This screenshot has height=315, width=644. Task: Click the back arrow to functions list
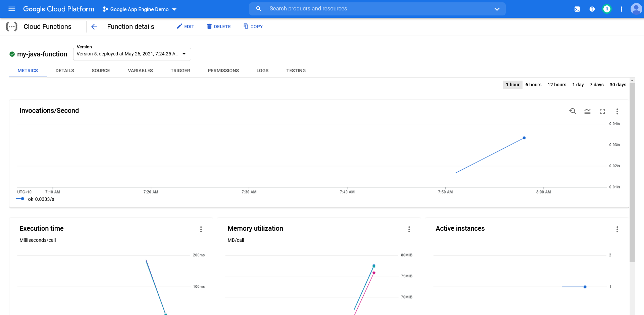point(94,27)
